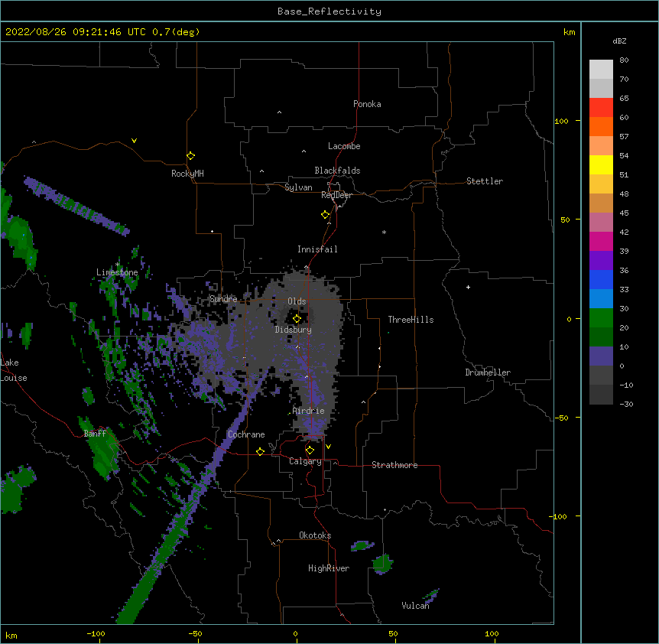This screenshot has width=659, height=644.
Task: Click the white asterisk marker above Limestone
Action: click(x=117, y=265)
